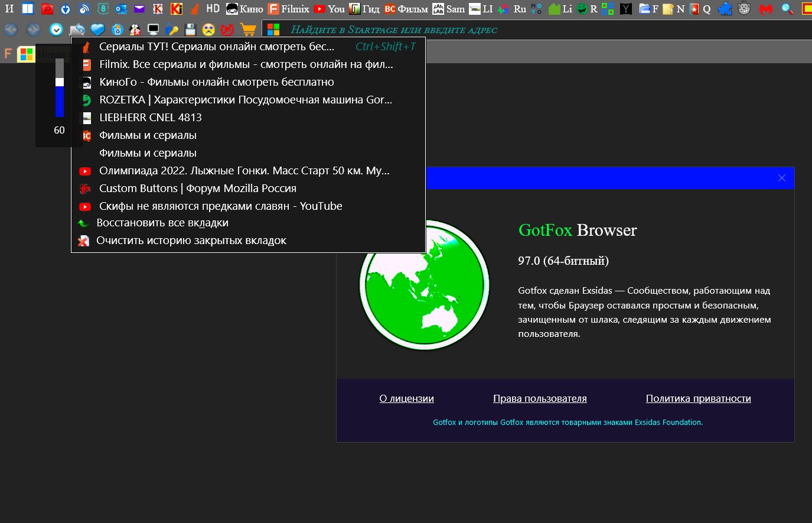Viewport: 812px width, 523px height.
Task: Open the green house 'Li' bookmark
Action: [x=560, y=9]
